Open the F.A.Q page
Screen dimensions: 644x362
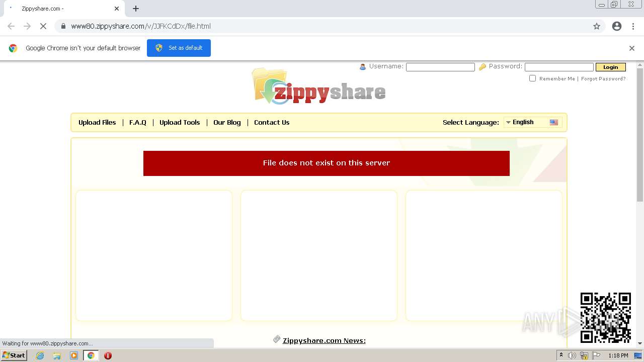point(138,122)
